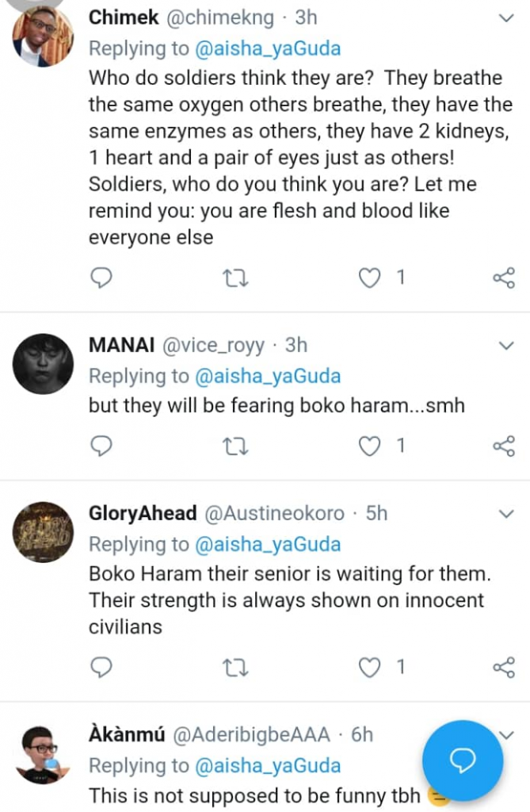Open GloryAhead's profile avatar
Image resolution: width=530 pixels, height=812 pixels.
44,532
